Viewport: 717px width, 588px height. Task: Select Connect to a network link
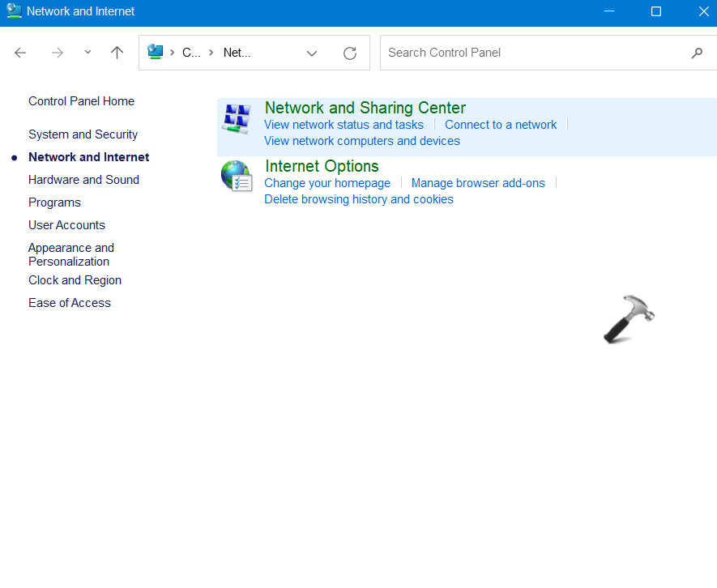[x=501, y=125]
